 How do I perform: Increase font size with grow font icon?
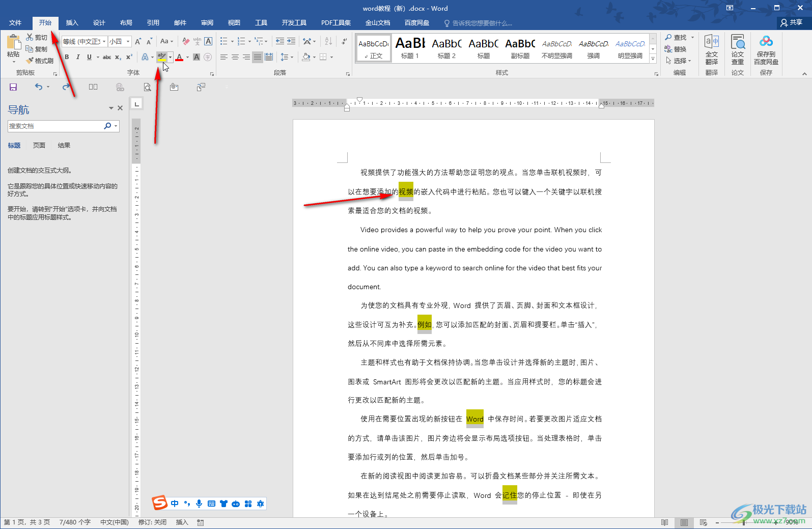point(138,41)
